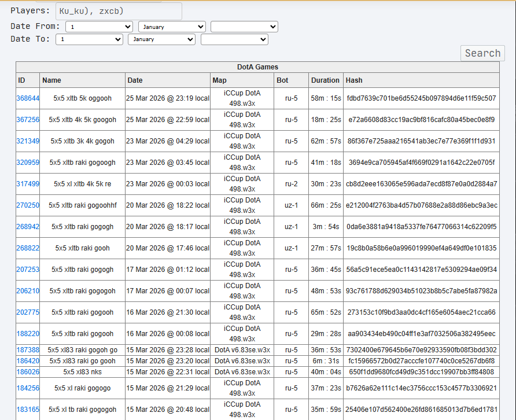
Task: Click date '20 Mar 2026 @ 18:22 local'
Action: [168, 205]
